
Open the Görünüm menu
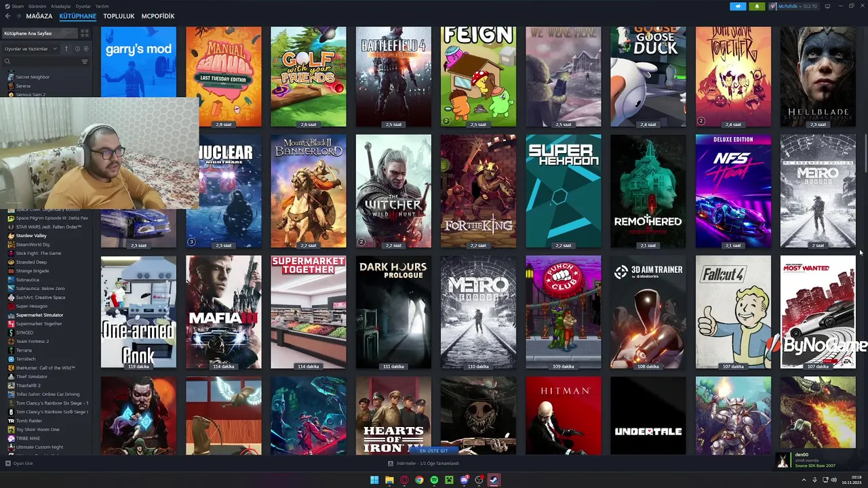click(37, 6)
